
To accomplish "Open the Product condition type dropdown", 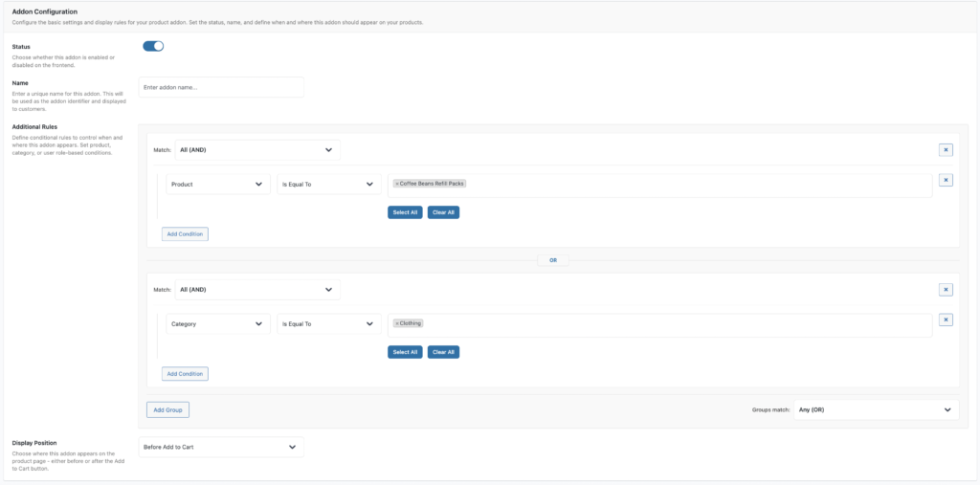I will coord(217,184).
